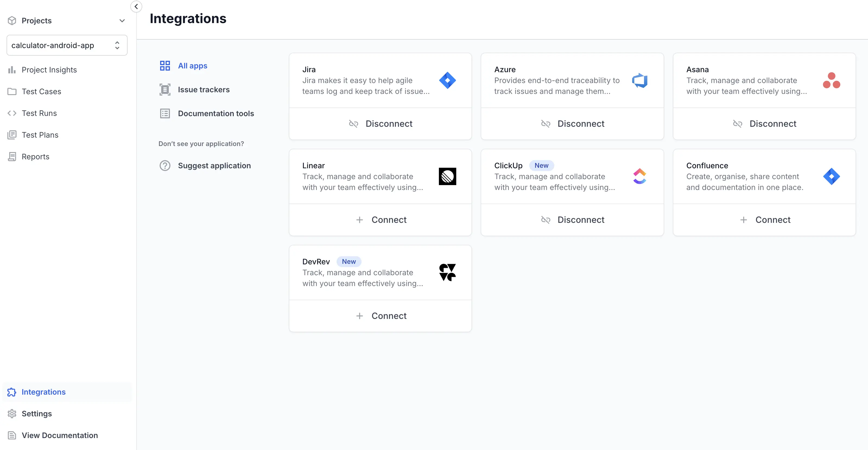Show the All apps category
Image resolution: width=868 pixels, height=450 pixels.
point(192,66)
